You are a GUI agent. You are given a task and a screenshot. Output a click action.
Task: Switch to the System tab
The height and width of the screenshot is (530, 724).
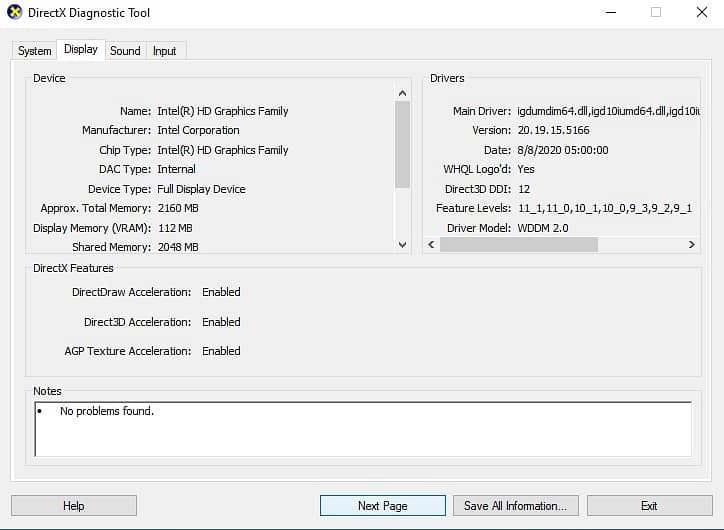[x=35, y=51]
